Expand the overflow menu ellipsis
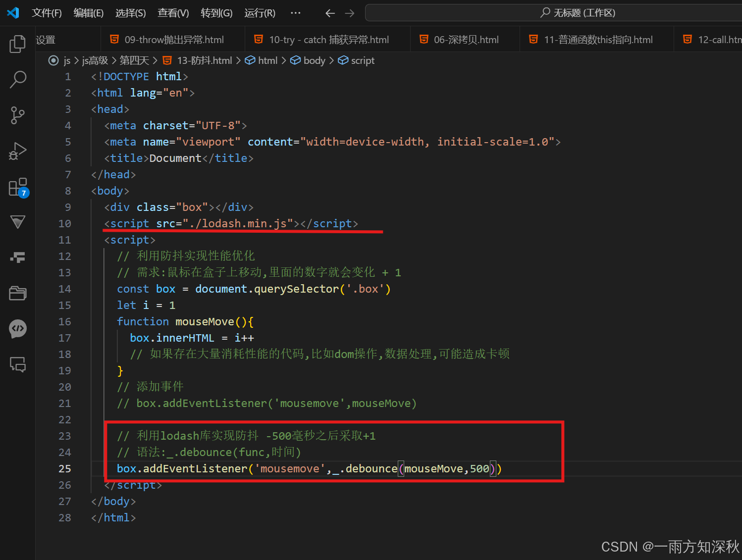The height and width of the screenshot is (560, 742). 296,13
